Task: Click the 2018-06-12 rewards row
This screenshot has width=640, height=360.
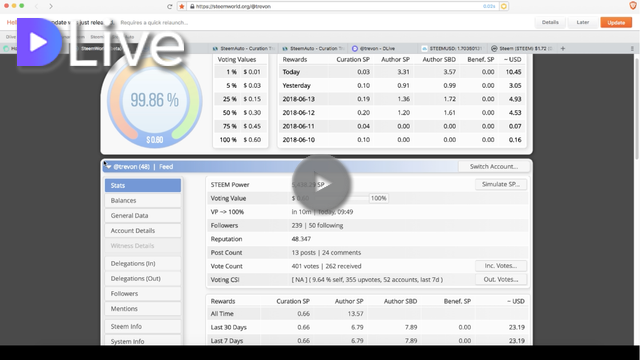Action: point(402,113)
